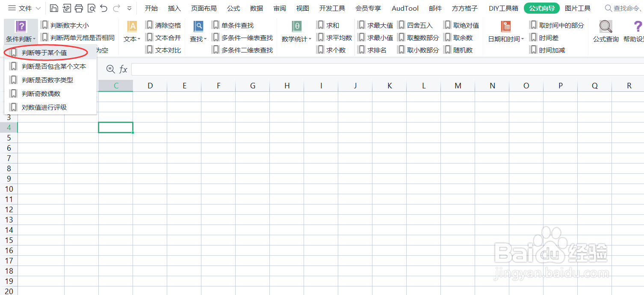
Task: Choose 判断是否数字类型 menu item
Action: click(50, 80)
